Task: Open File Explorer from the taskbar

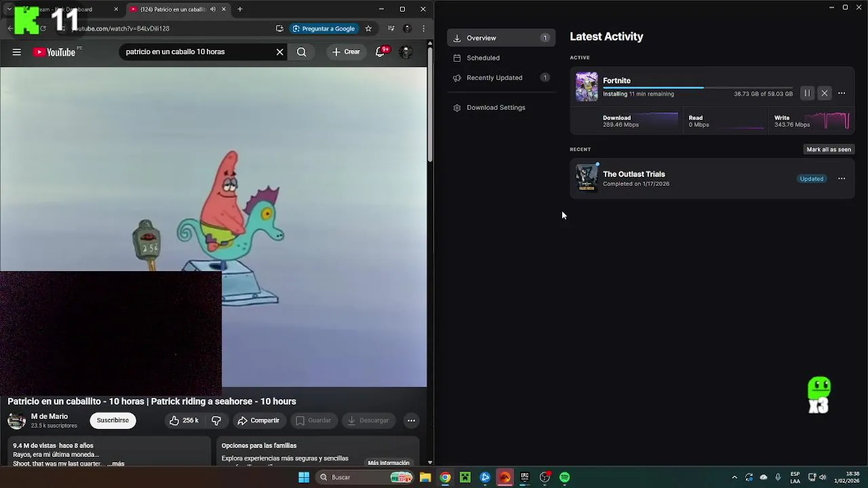Action: click(x=425, y=477)
